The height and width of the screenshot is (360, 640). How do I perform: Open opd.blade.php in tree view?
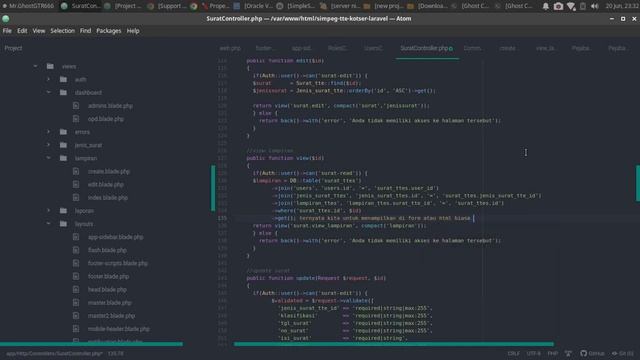106,119
